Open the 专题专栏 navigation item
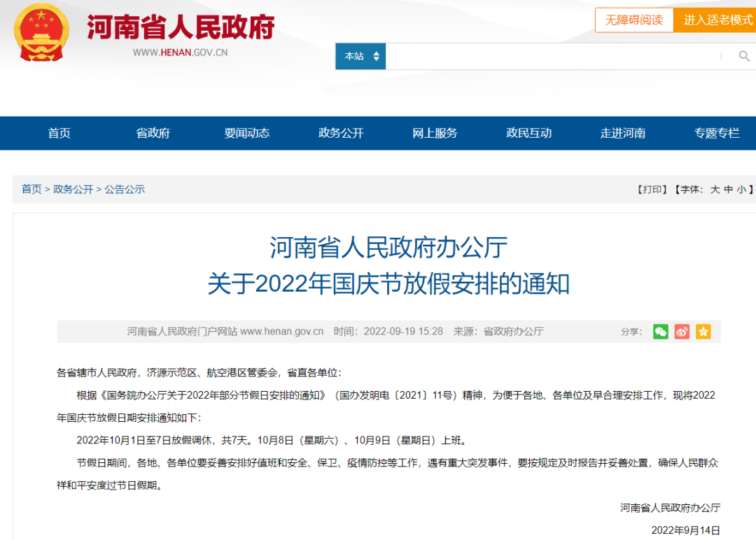 pos(717,133)
